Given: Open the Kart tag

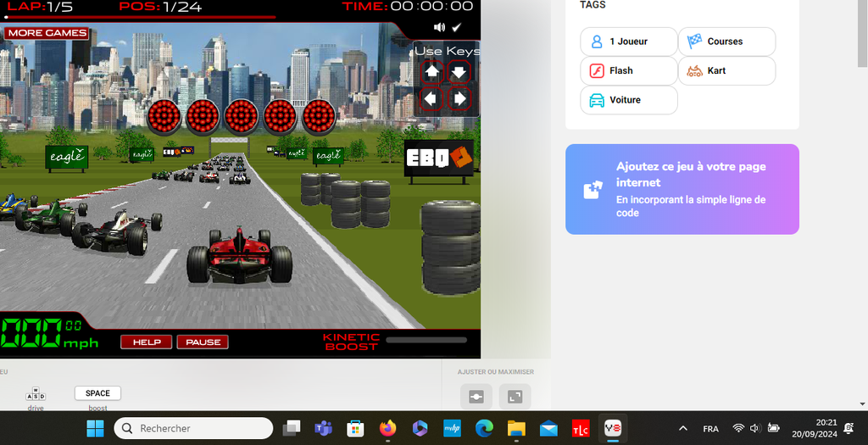Looking at the screenshot, I should pyautogui.click(x=726, y=70).
